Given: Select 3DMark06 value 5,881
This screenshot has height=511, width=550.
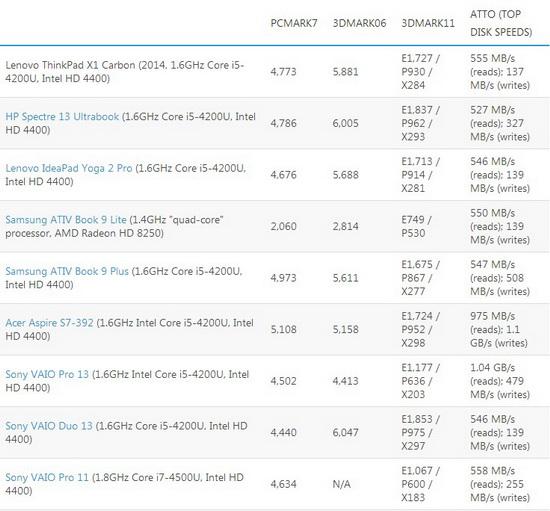Looking at the screenshot, I should (346, 72).
